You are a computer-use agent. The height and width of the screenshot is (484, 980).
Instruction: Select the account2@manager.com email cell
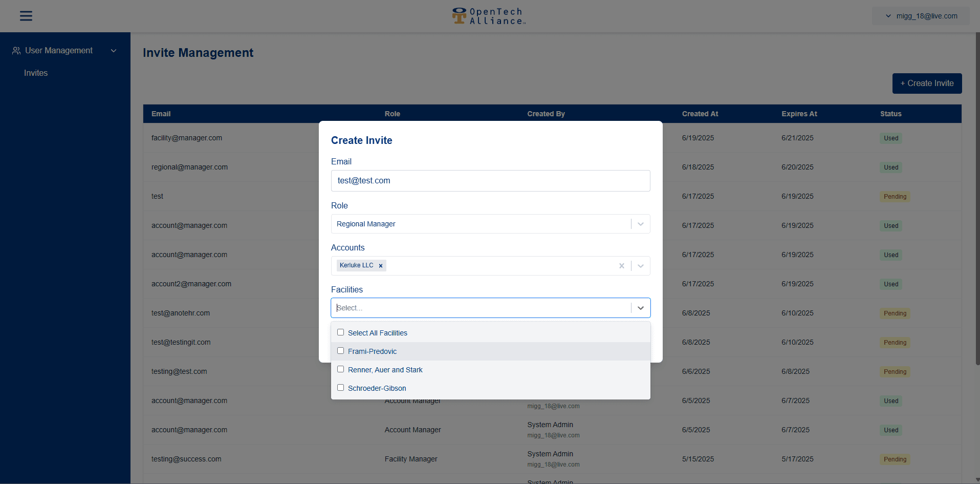click(x=191, y=284)
